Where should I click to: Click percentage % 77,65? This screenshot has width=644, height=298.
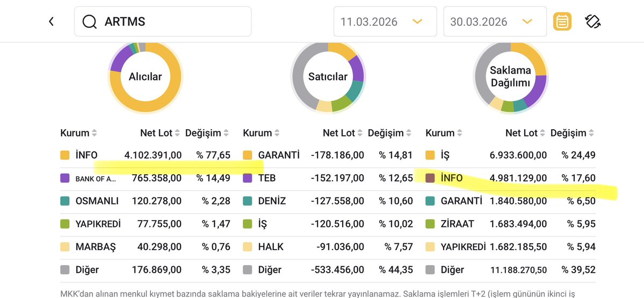pos(213,155)
